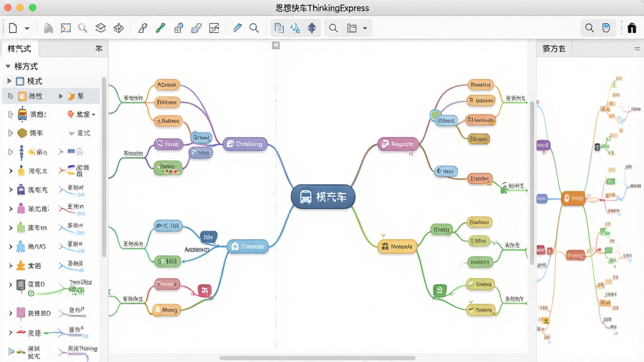Collapse the top-level section triangle in the left panel

8,66
